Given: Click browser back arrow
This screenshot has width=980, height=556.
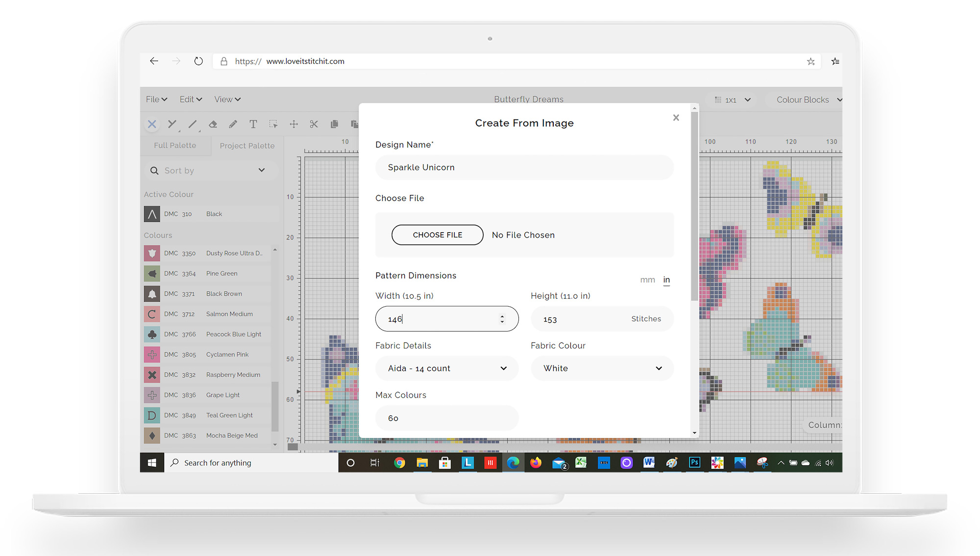Looking at the screenshot, I should pyautogui.click(x=154, y=61).
